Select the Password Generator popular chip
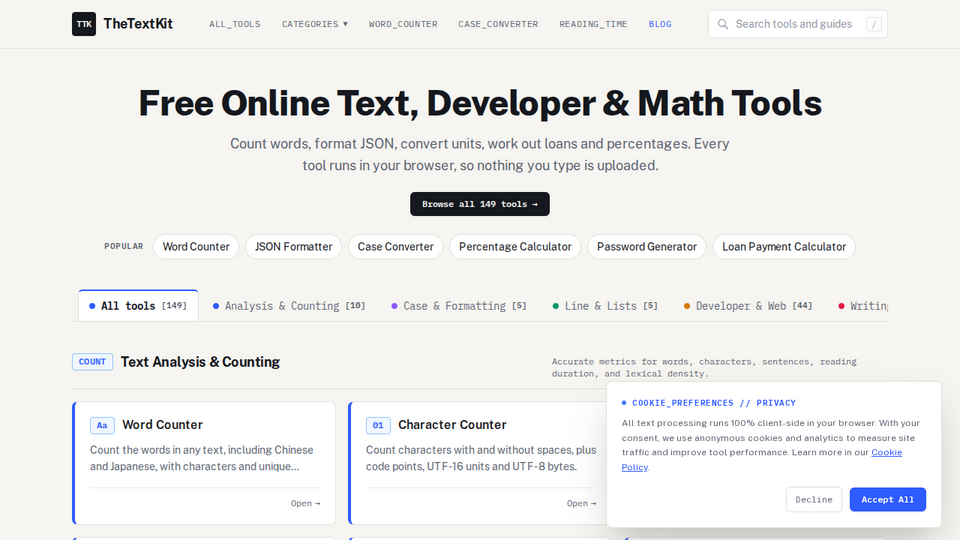Image resolution: width=960 pixels, height=540 pixels. [x=647, y=247]
